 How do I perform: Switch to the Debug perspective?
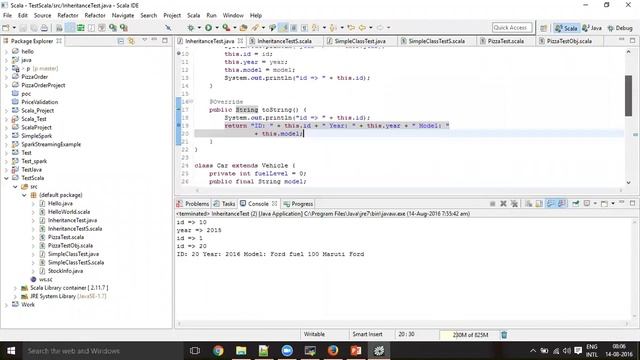coord(620,28)
